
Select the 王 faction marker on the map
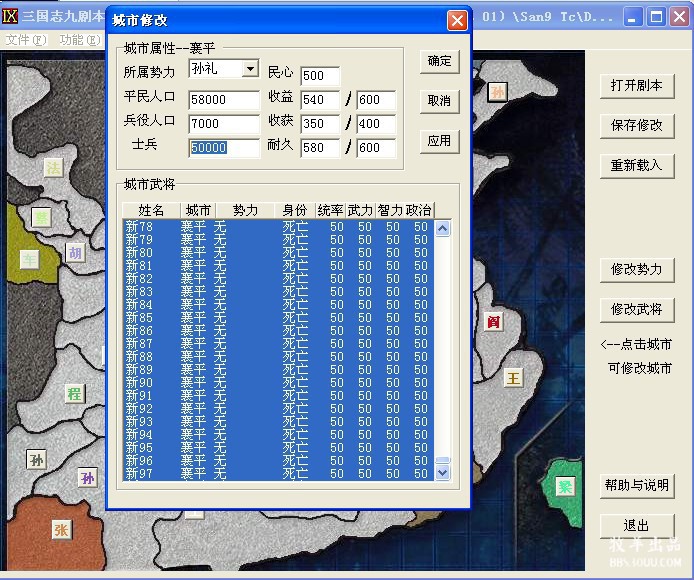pos(513,379)
